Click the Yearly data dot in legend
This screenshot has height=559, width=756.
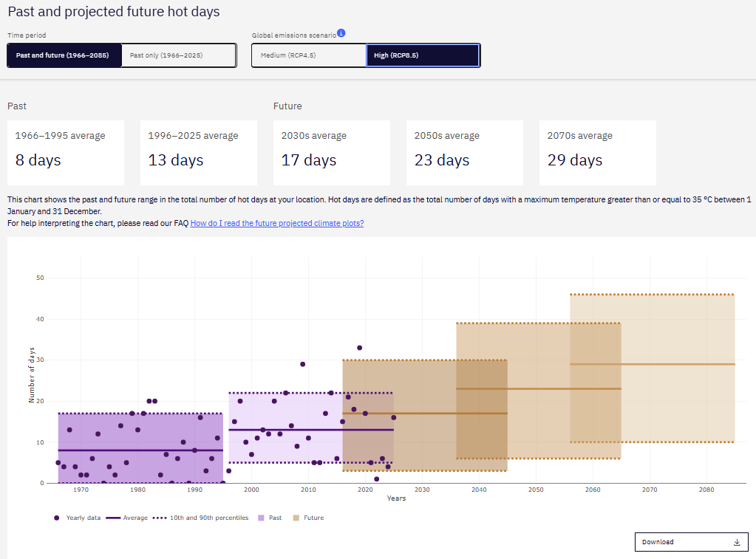[x=57, y=518]
